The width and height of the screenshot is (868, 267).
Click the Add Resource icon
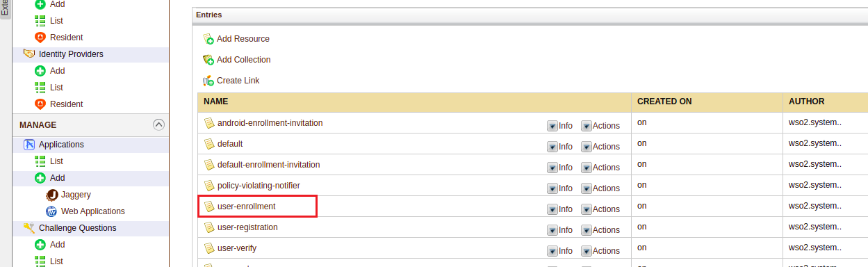[208, 39]
